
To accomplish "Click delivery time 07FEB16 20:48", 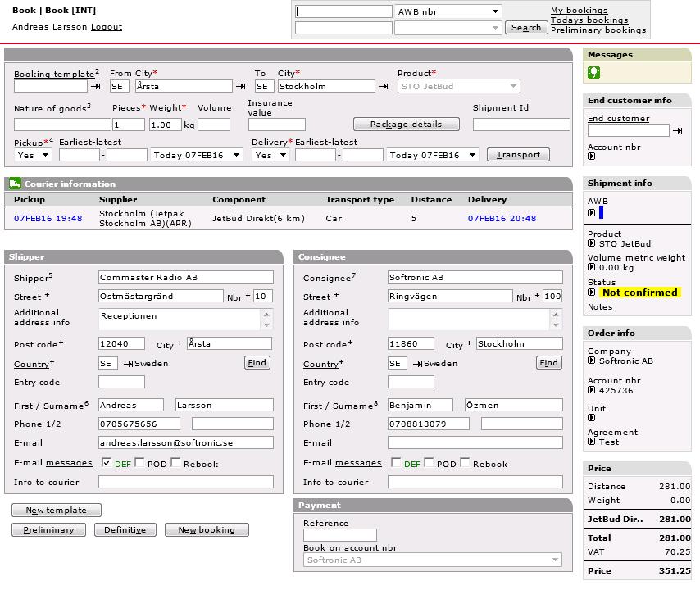I will (502, 218).
